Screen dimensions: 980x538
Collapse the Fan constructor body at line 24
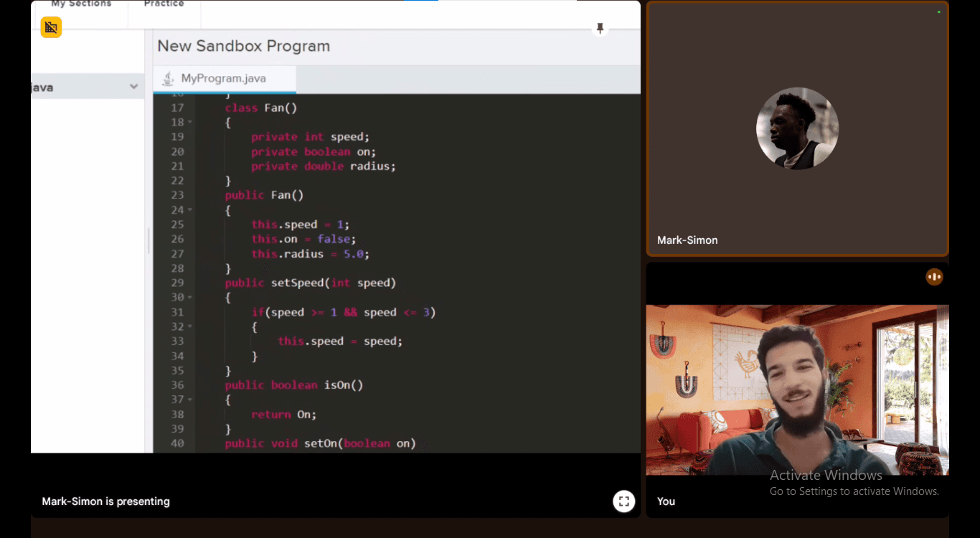click(190, 210)
